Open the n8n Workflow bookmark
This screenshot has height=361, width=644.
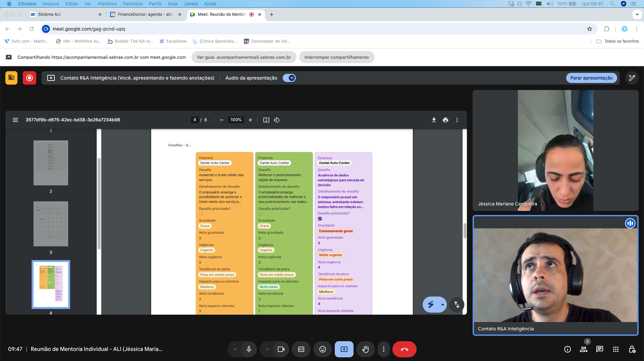[79, 41]
